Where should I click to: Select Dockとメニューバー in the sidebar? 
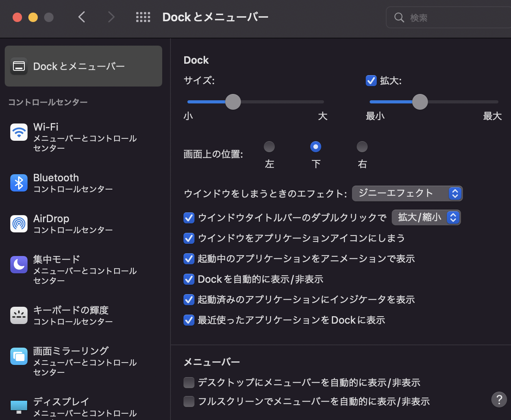83,66
